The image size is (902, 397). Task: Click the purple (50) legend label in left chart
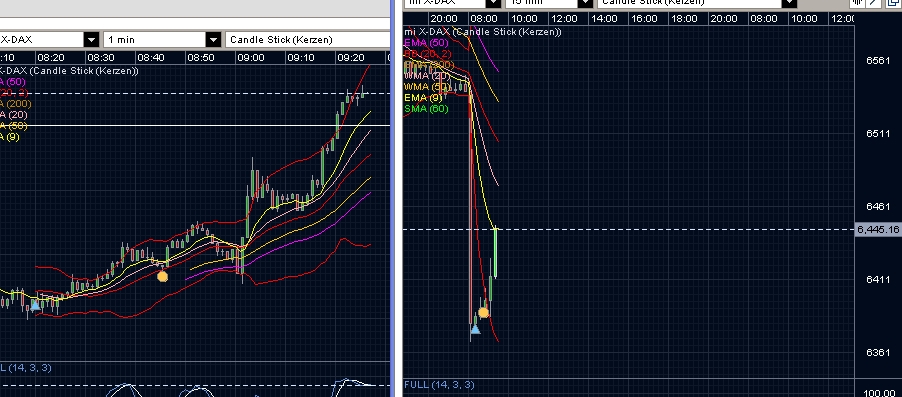point(13,82)
